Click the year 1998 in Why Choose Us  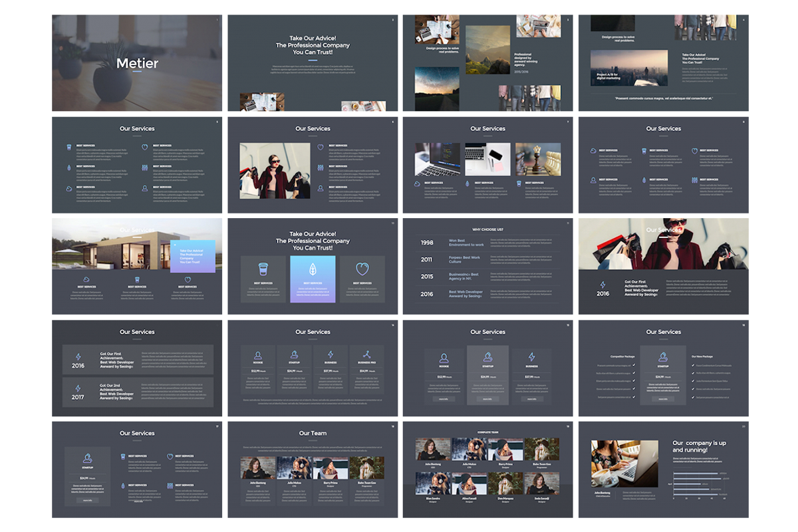[x=427, y=242]
